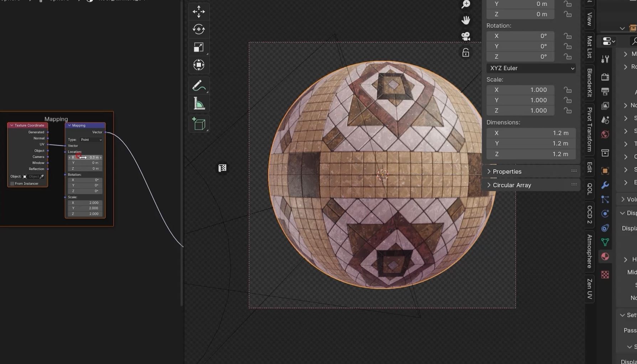The width and height of the screenshot is (637, 364).
Task: Click the Mapping Scale X value field
Action: point(85,203)
